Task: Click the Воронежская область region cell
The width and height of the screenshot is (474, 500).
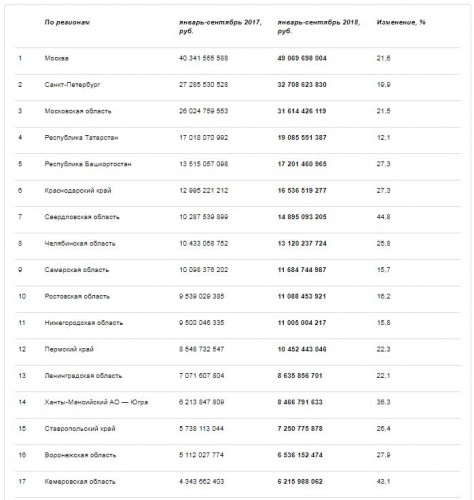Action: pyautogui.click(x=80, y=455)
